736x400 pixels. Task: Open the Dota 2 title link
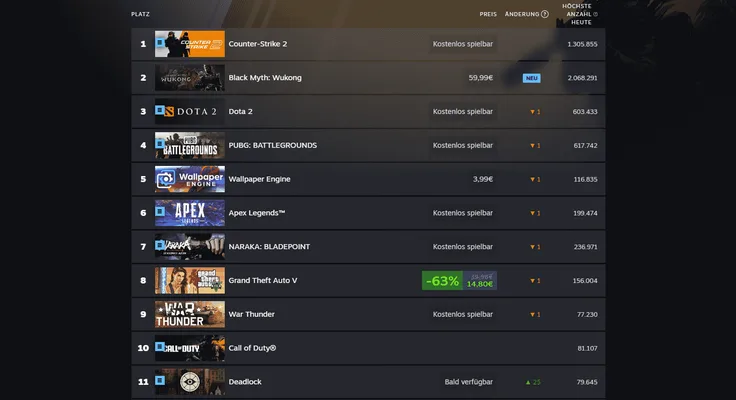(240, 111)
